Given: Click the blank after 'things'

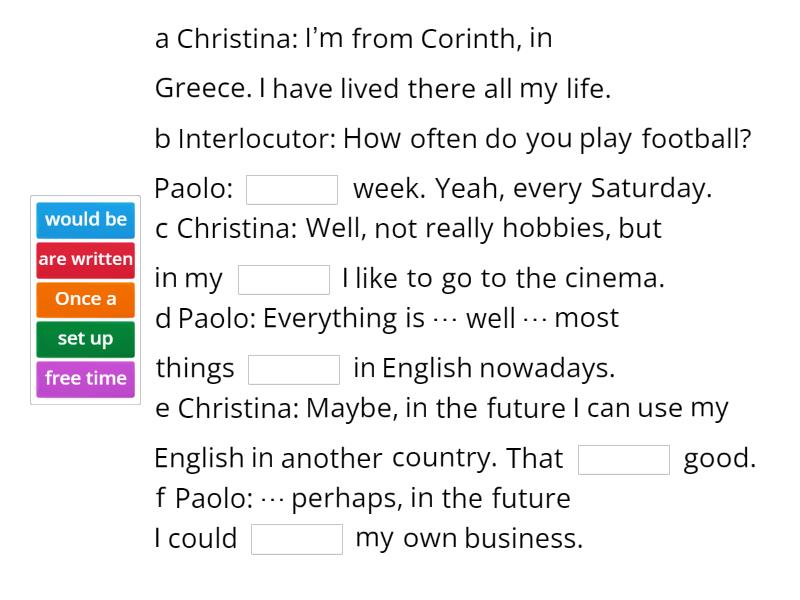Looking at the screenshot, I should click(x=294, y=369).
